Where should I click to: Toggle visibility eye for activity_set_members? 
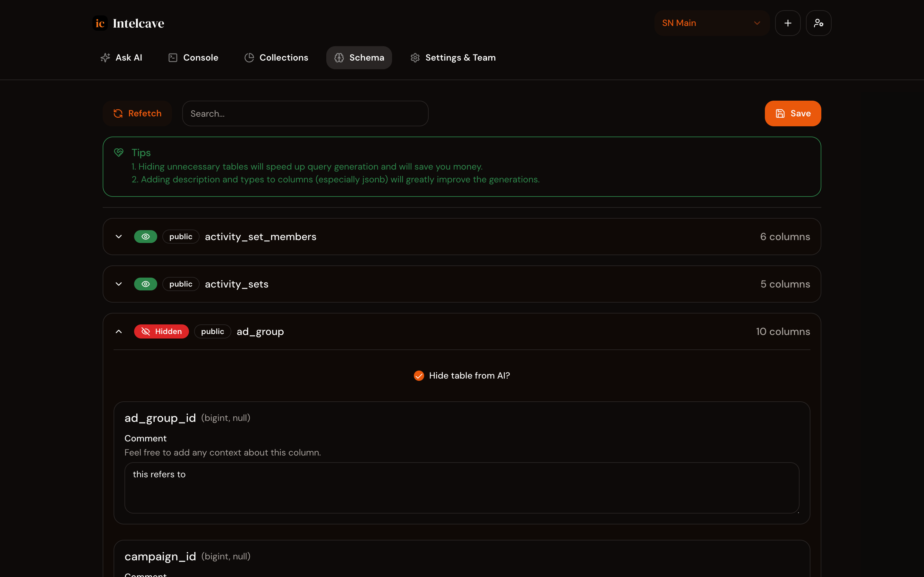tap(145, 237)
